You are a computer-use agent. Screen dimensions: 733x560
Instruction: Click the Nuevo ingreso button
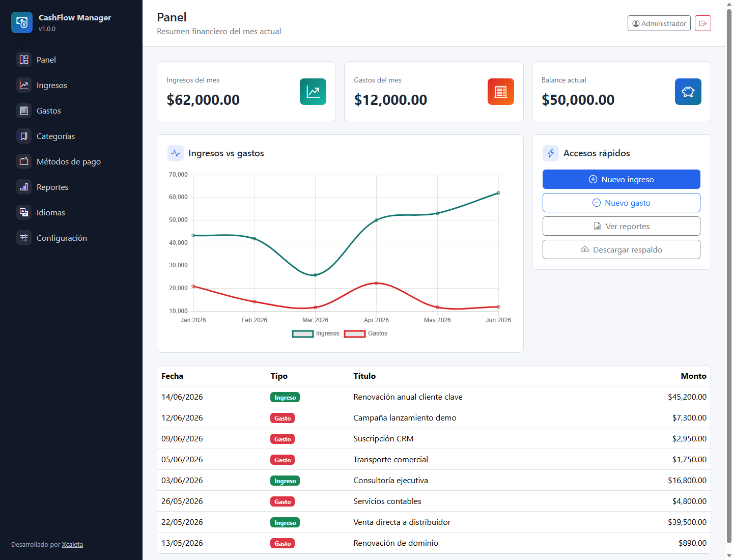pyautogui.click(x=622, y=179)
